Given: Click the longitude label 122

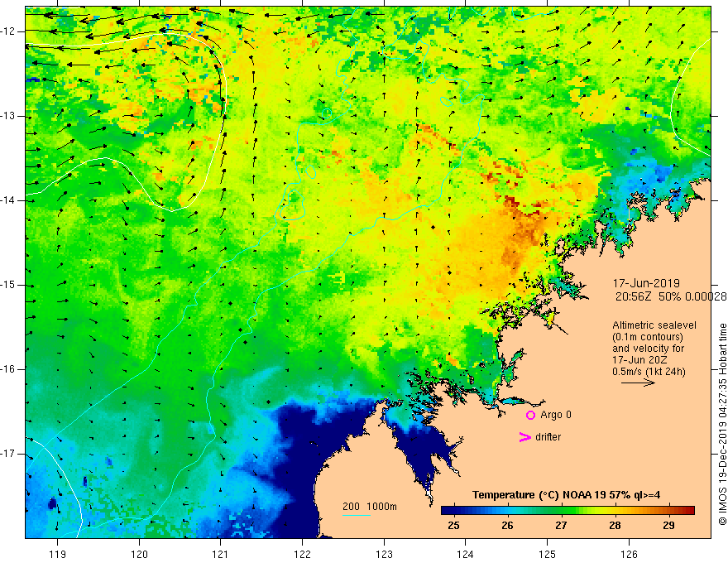Looking at the screenshot, I should pos(302,554).
